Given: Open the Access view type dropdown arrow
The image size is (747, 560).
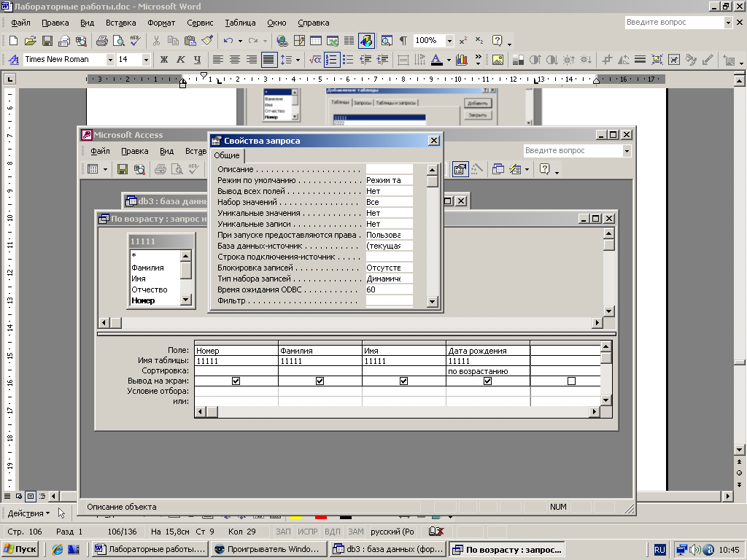Looking at the screenshot, I should coord(105,169).
